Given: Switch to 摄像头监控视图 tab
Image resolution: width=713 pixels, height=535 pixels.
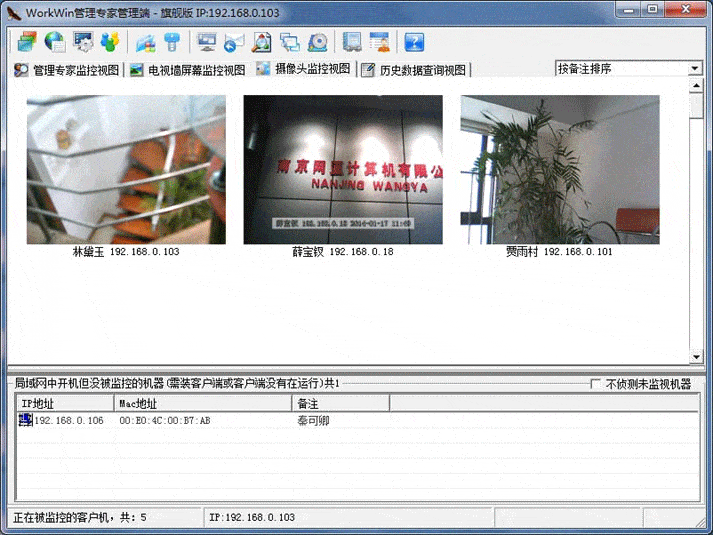Looking at the screenshot, I should [304, 69].
